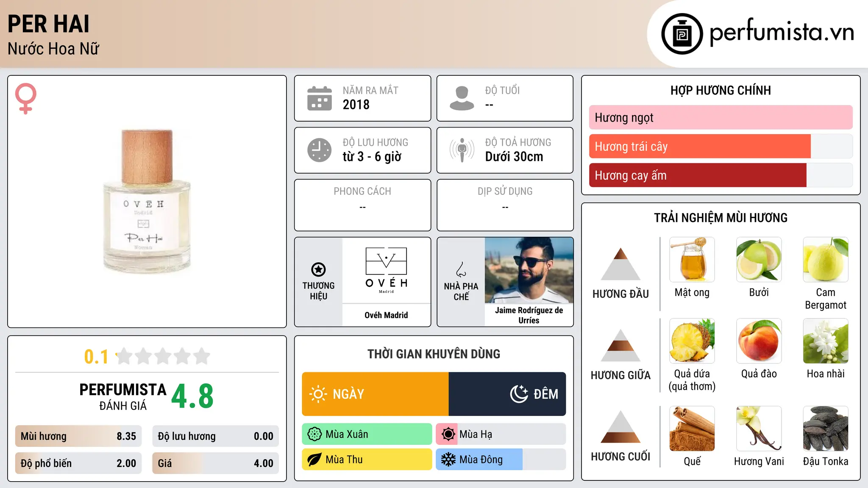Click the green Perfumista score 4.8
Viewport: 868px width, 488px height.
click(x=192, y=396)
